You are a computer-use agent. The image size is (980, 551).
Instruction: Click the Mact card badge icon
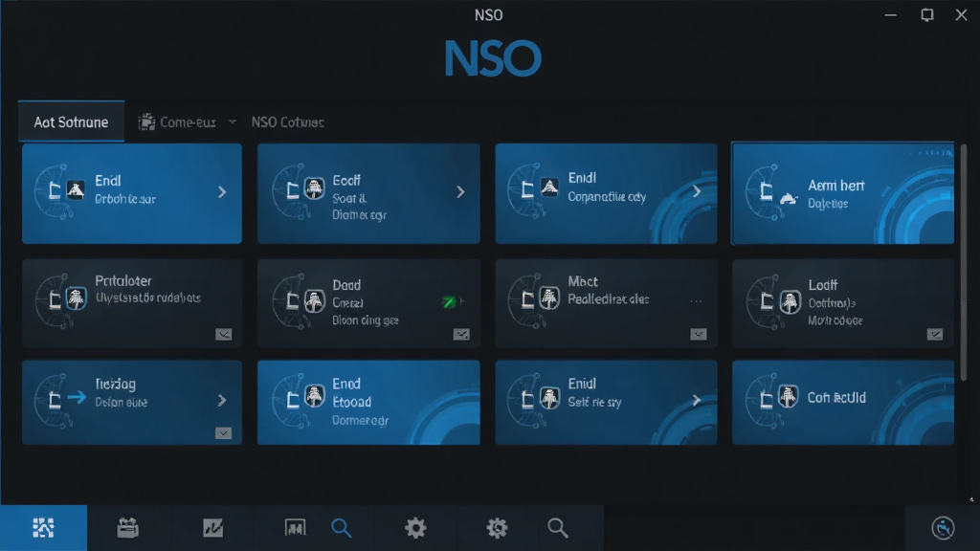point(549,298)
